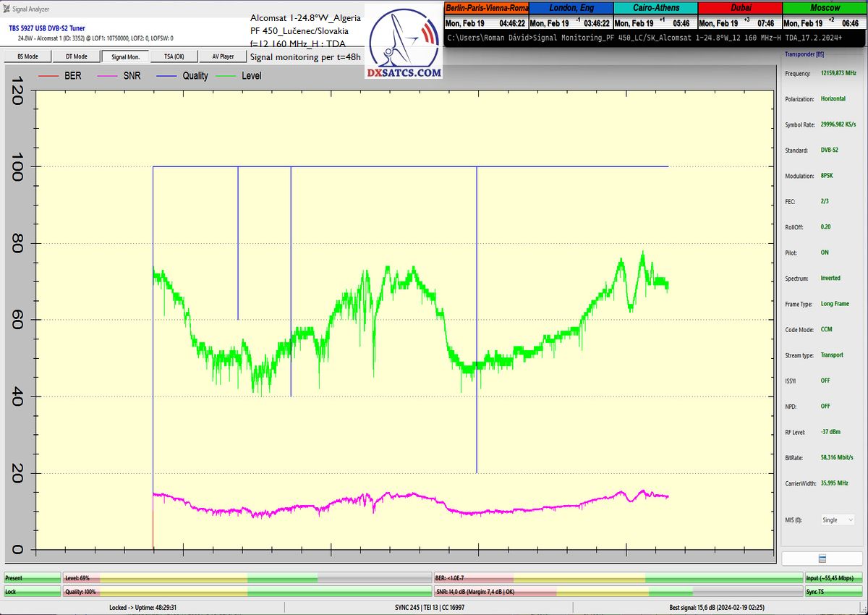This screenshot has width=868, height=615.
Task: Click the Sync TS indicator
Action: (834, 592)
